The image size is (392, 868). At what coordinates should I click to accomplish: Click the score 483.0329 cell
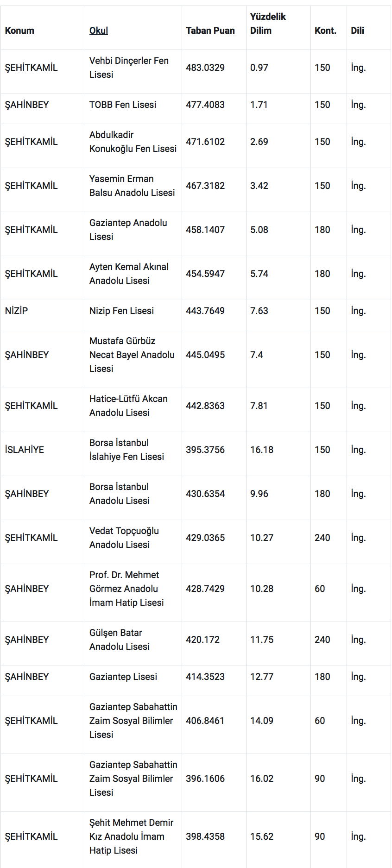pyautogui.click(x=205, y=68)
